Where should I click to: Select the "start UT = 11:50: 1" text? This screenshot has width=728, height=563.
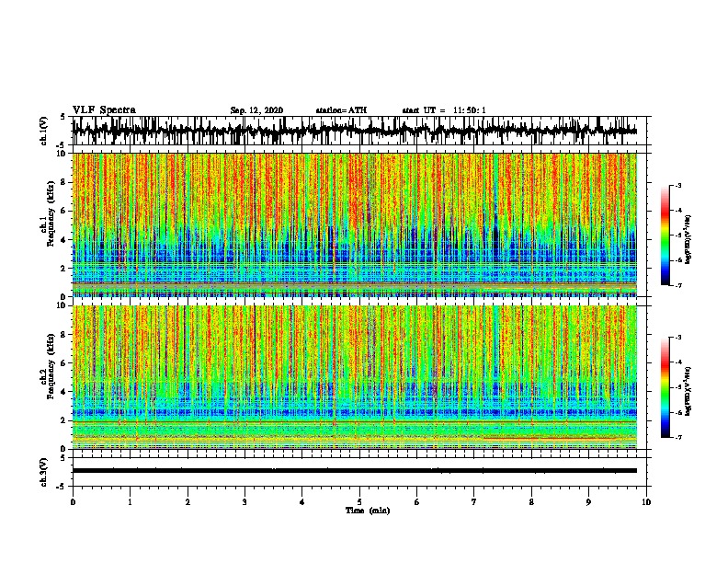click(444, 110)
